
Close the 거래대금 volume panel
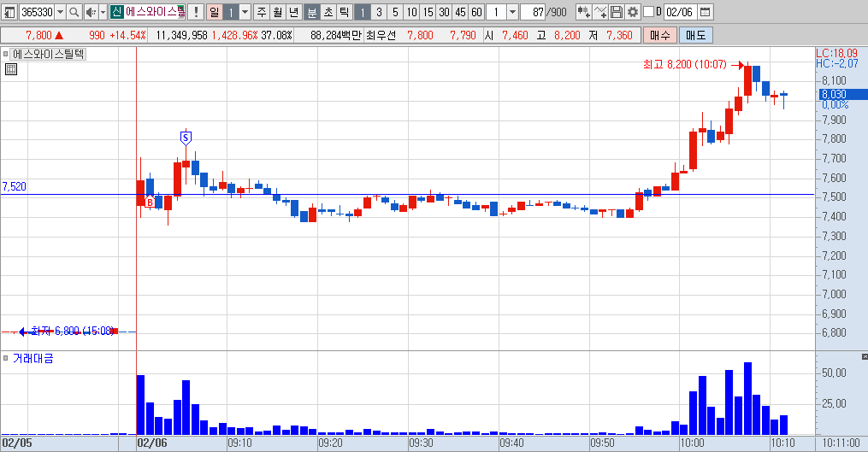coord(865,357)
